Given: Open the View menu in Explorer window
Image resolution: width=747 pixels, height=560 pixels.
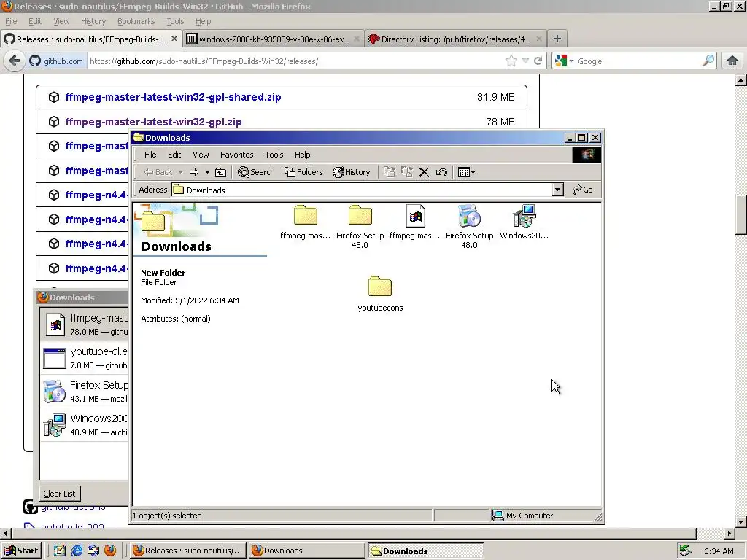Looking at the screenshot, I should point(201,155).
